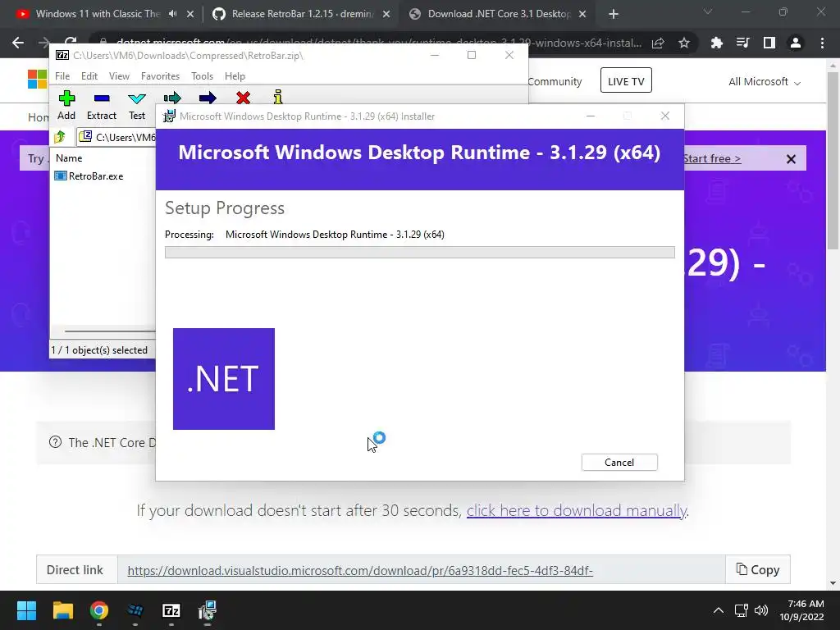Click the Move arrow icon in 7-Zip toolbar
840x630 pixels.
coord(208,98)
